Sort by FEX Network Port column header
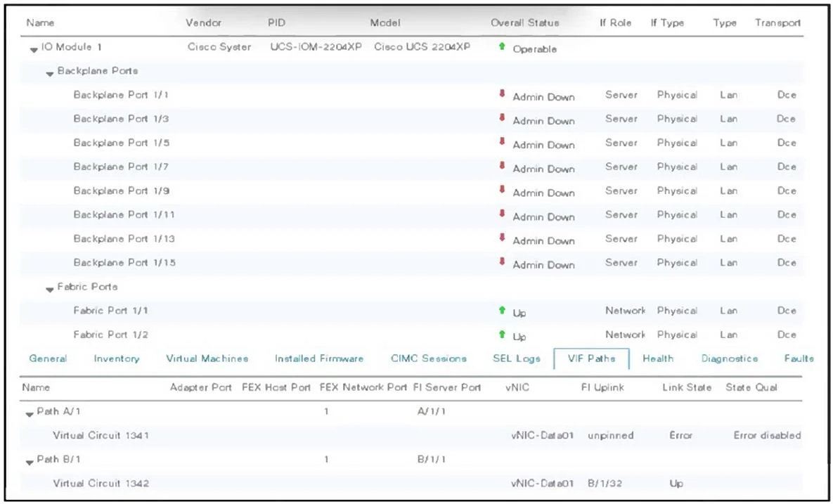833x504 pixels. pos(363,387)
